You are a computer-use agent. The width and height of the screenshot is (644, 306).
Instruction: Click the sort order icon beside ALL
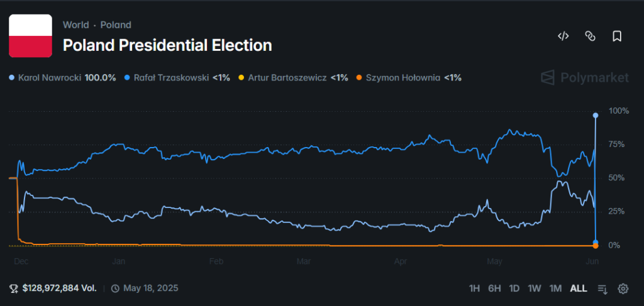[602, 288]
